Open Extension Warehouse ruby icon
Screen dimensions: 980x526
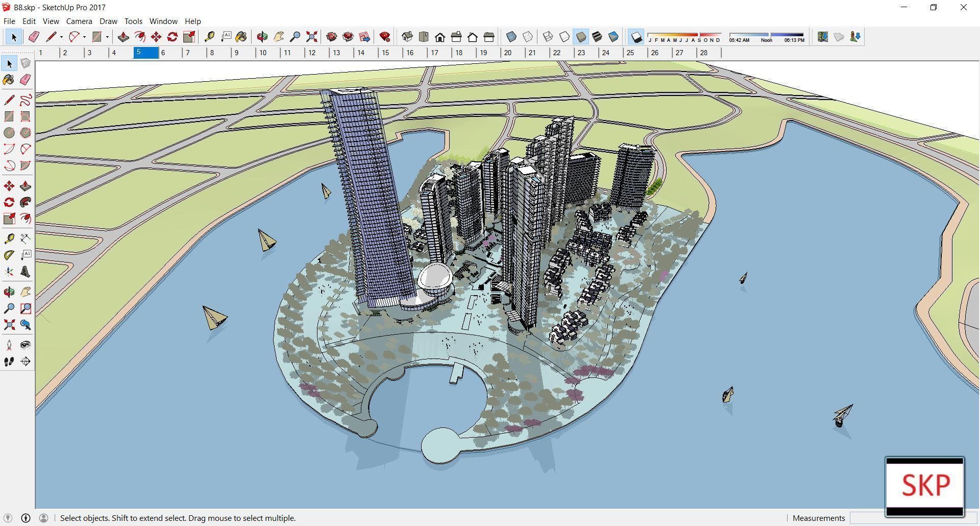click(x=385, y=37)
